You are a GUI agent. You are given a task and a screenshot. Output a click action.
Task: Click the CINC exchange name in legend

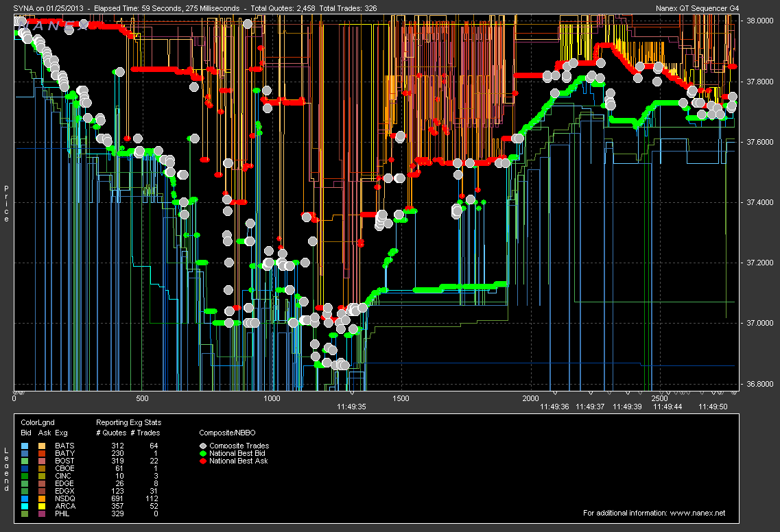(x=63, y=476)
